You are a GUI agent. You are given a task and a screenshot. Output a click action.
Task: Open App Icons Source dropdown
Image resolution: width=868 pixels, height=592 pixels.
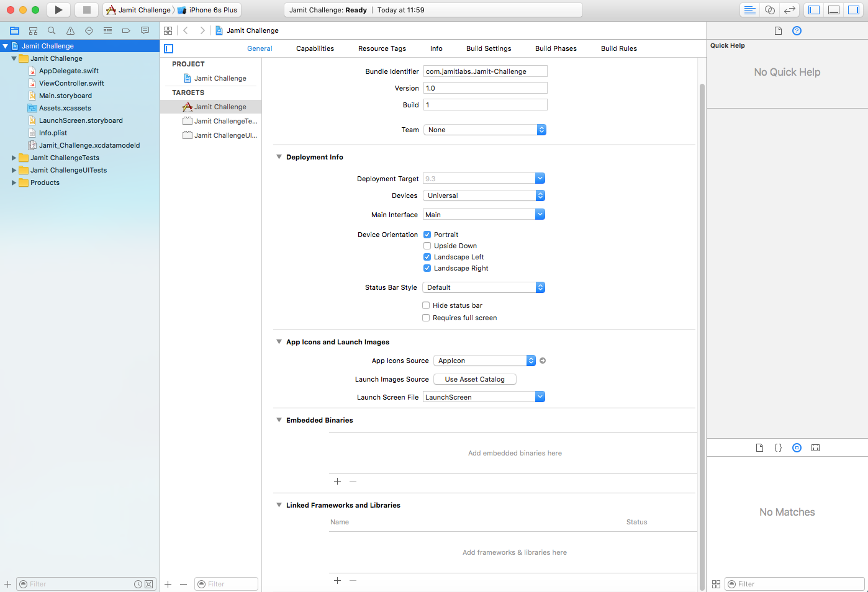[484, 361]
